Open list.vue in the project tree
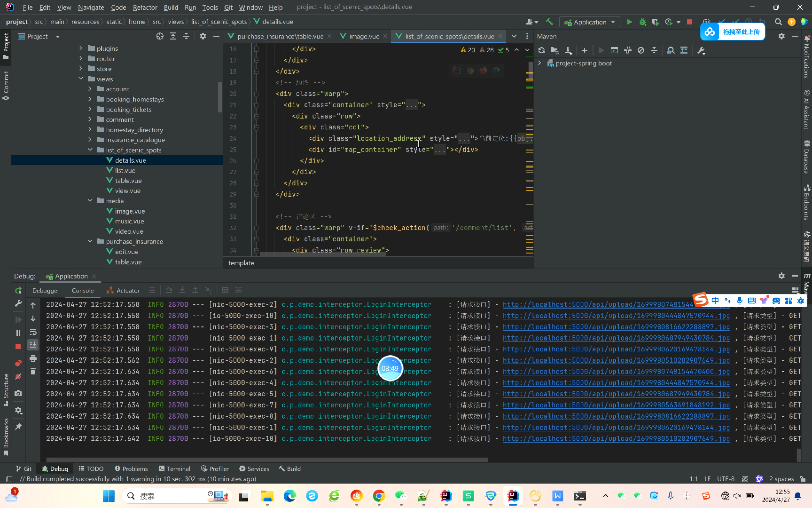 [x=125, y=170]
